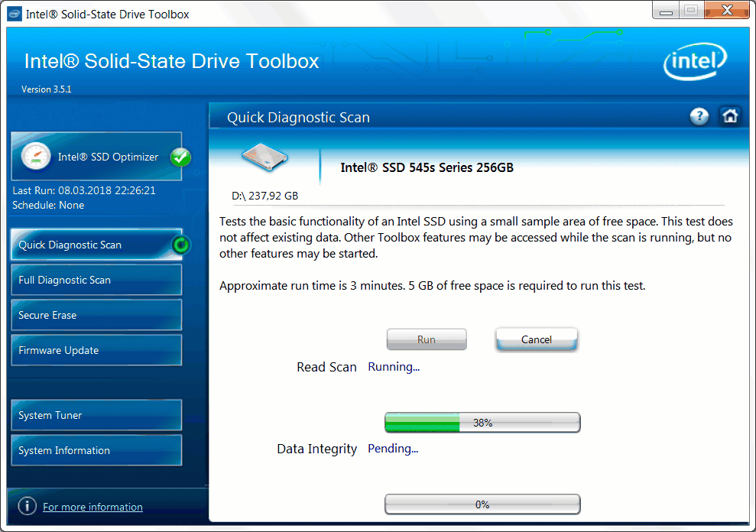Click the Last Run date text
The height and width of the screenshot is (532, 756).
click(84, 190)
